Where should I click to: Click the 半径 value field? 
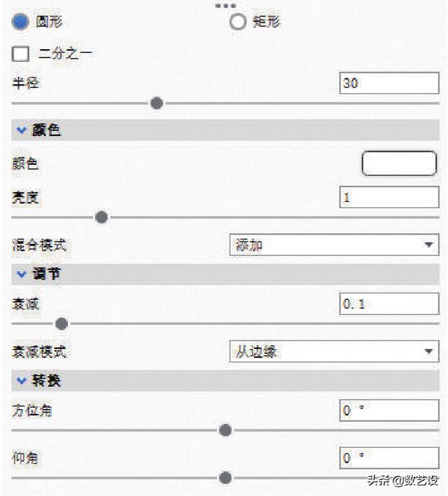coord(389,83)
